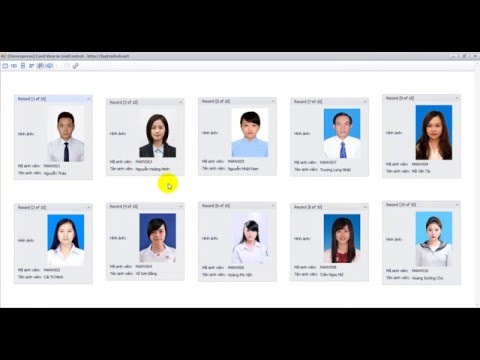Click the 'Record [1 of 10]' card caption
480x360 pixels.
click(32, 99)
